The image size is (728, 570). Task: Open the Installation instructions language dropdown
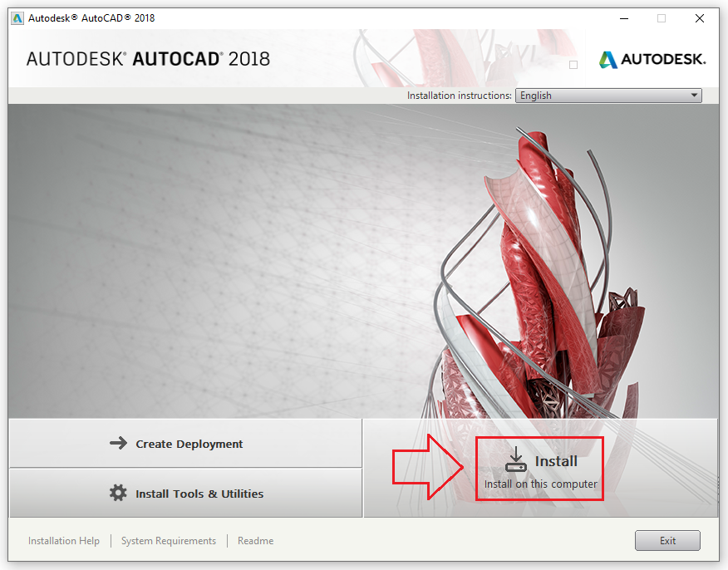(608, 96)
